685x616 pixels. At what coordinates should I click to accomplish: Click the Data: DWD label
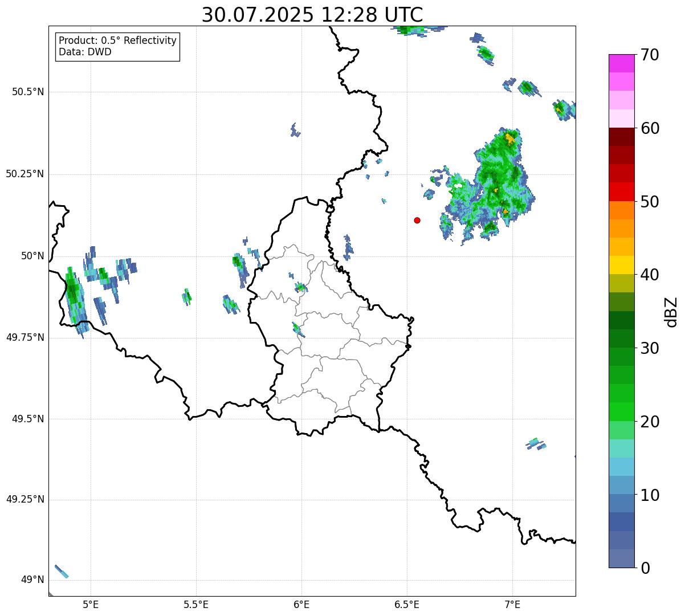coord(85,52)
